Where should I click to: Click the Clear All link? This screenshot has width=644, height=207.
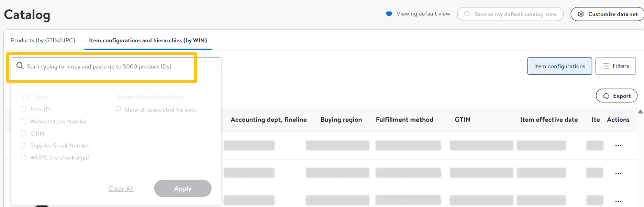[121, 188]
